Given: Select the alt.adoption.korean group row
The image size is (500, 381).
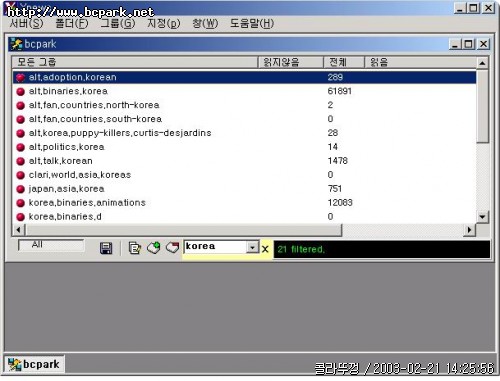Looking at the screenshot, I should [x=244, y=77].
